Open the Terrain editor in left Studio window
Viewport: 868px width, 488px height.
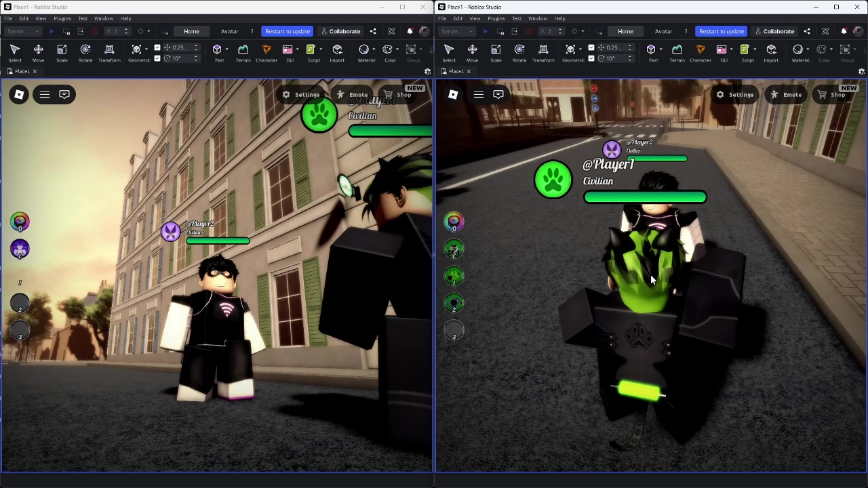243,53
